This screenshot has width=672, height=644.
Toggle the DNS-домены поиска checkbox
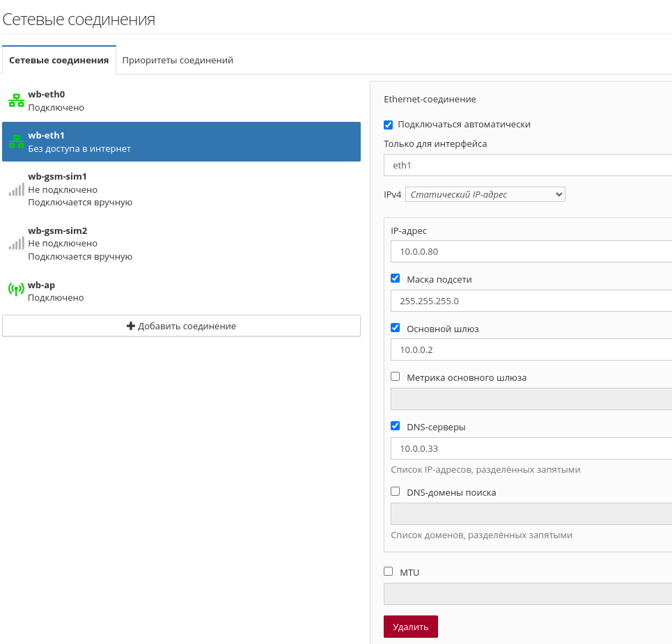(395, 491)
